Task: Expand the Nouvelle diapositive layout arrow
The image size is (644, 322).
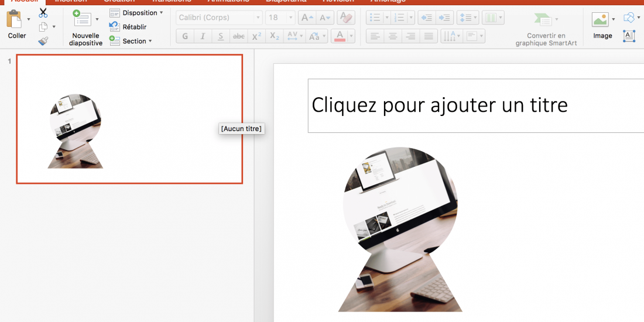Action: tap(97, 19)
